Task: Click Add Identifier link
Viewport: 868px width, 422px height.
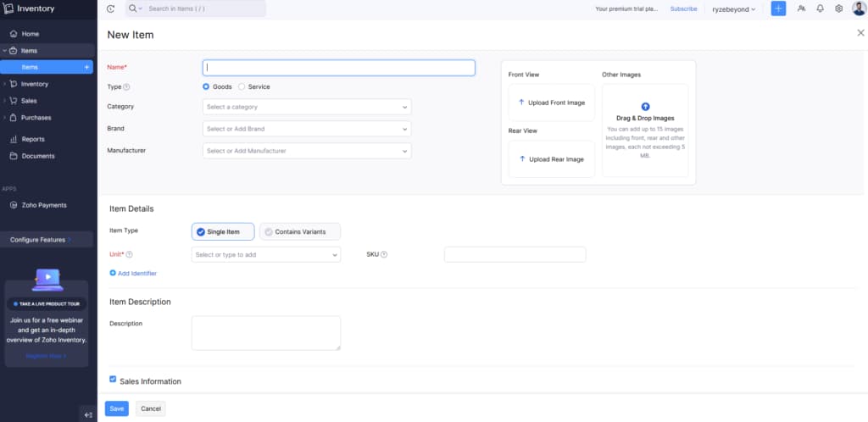Action: tap(133, 273)
